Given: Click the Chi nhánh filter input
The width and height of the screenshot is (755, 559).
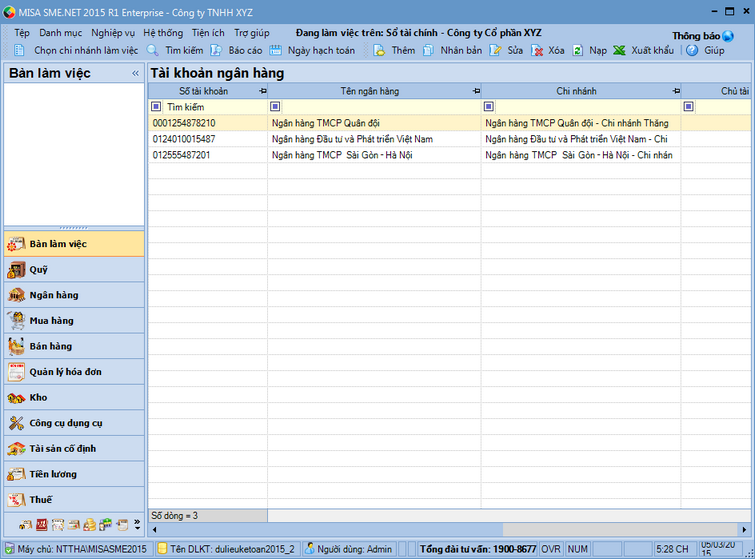Looking at the screenshot, I should (x=588, y=107).
